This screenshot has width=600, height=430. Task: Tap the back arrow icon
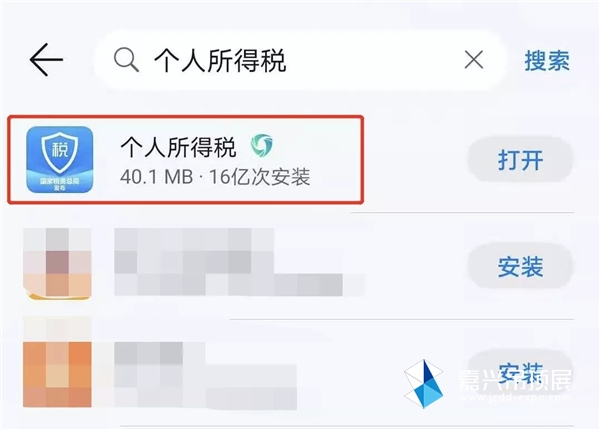(46, 59)
